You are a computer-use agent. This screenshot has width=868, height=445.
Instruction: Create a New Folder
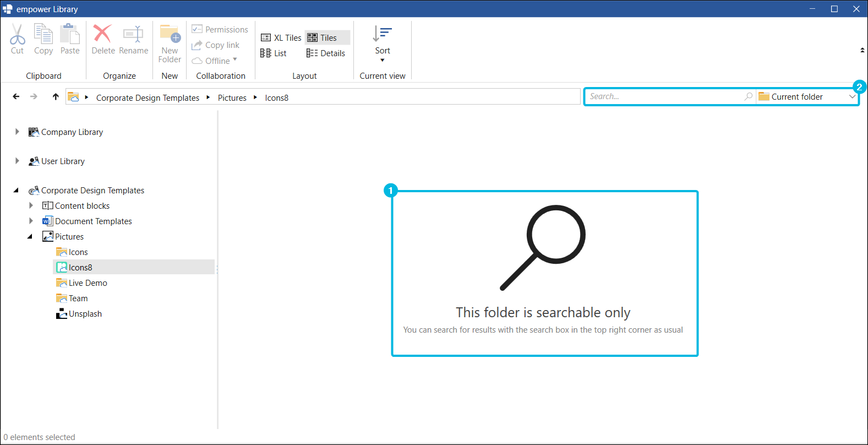pos(170,44)
